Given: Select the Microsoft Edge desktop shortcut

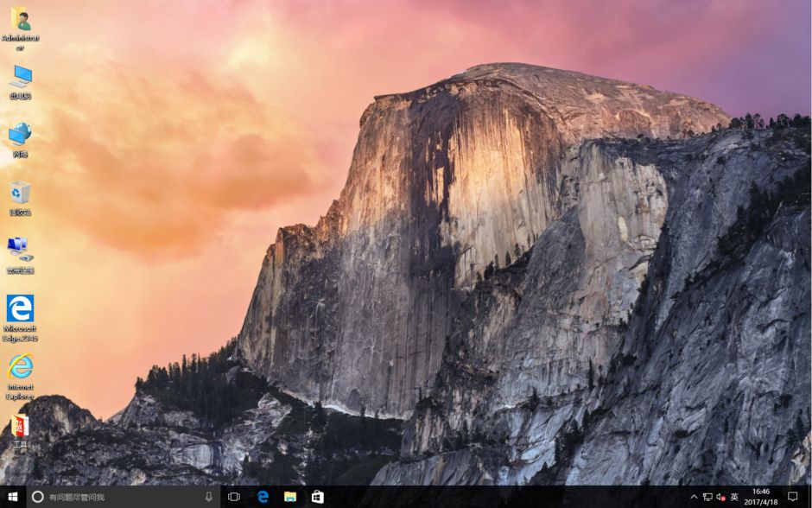Looking at the screenshot, I should (20, 318).
